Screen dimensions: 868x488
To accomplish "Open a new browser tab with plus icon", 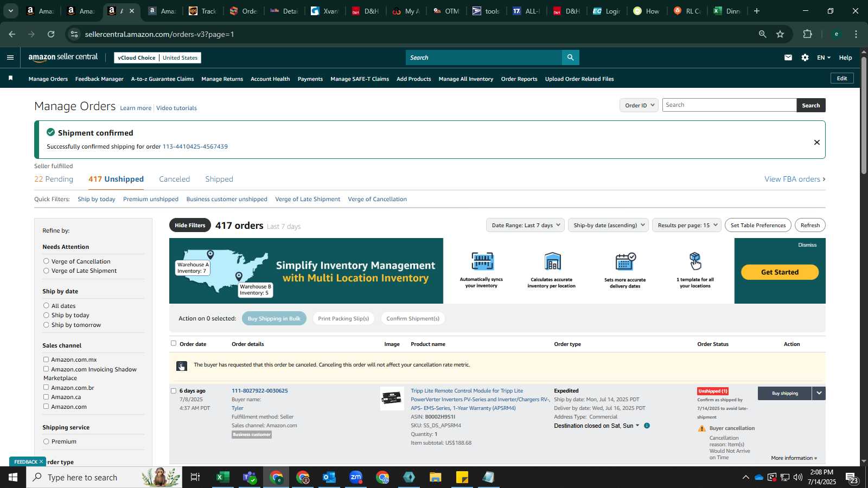I will point(757,11).
